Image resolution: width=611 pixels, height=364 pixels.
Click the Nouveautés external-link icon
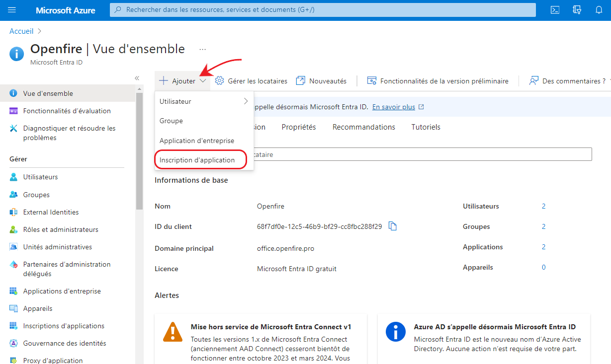coord(300,80)
